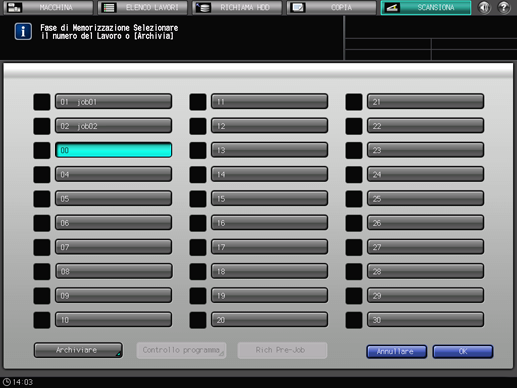This screenshot has width=517, height=388.
Task: Click the sound/accessibility speaker icon
Action: (x=484, y=7)
